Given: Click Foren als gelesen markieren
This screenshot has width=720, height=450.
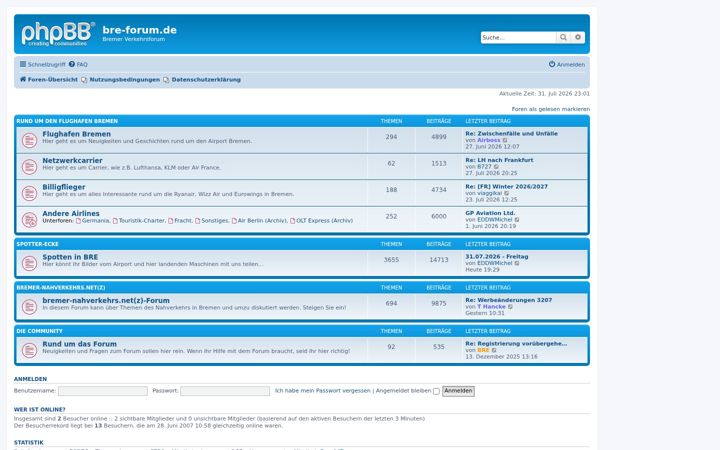Looking at the screenshot, I should (x=551, y=109).
